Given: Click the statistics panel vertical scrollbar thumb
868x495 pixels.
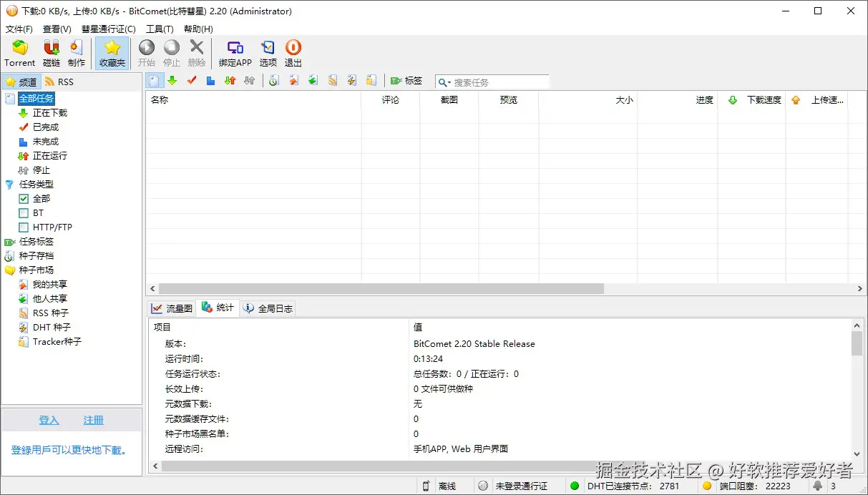Looking at the screenshot, I should tap(857, 343).
